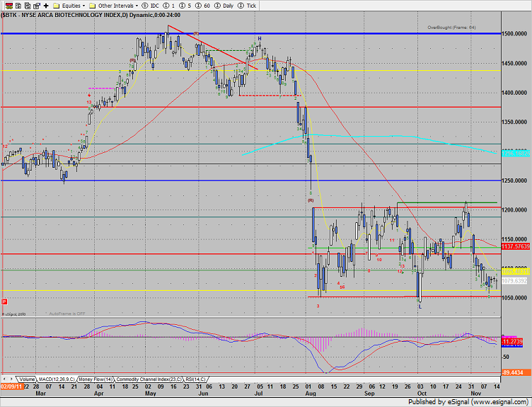Switch to 1-minute interval
This screenshot has width=532, height=407.
[169, 6]
